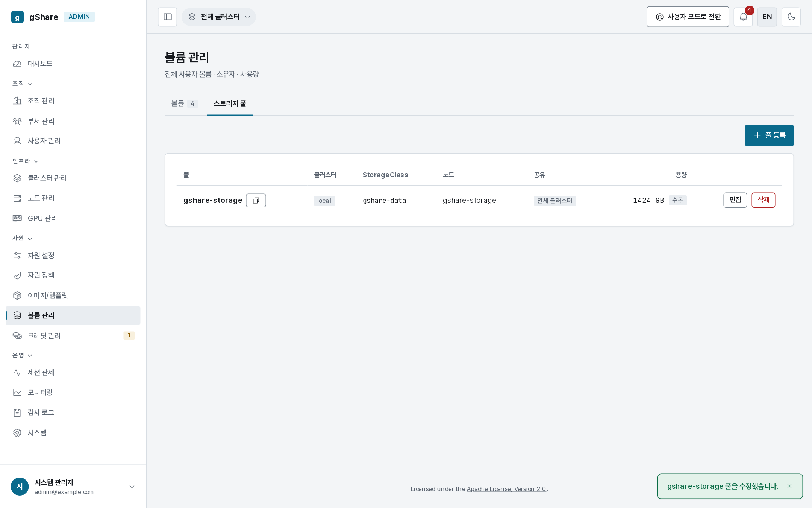Select 볼륨 관리 in sidebar

[x=73, y=315]
